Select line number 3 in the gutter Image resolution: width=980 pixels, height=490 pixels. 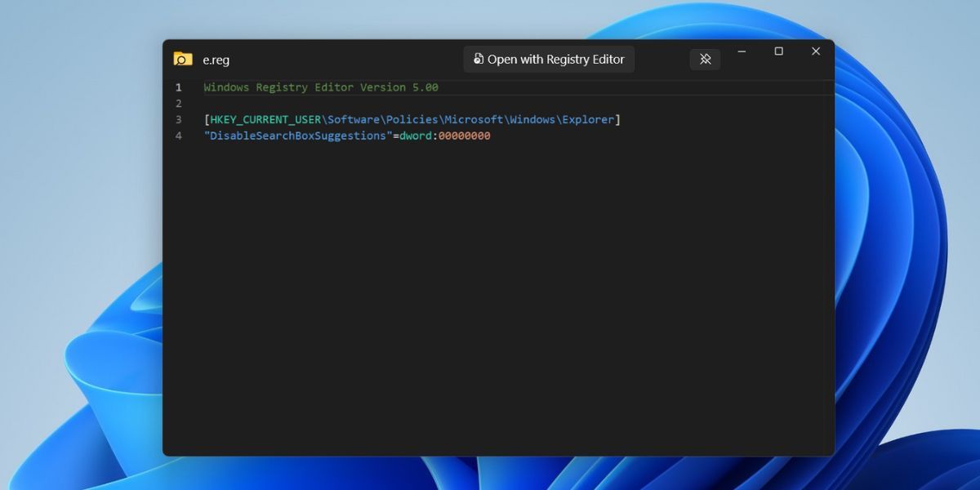coord(178,120)
